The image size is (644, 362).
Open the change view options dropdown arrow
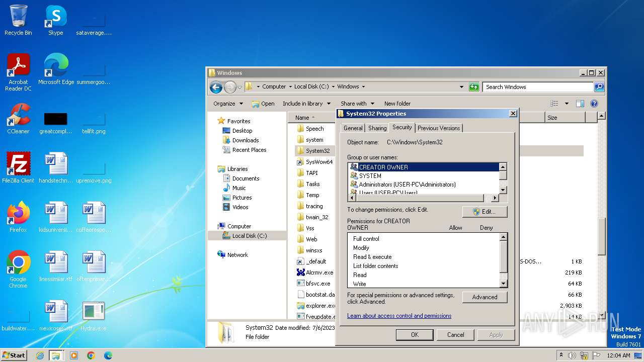[567, 104]
